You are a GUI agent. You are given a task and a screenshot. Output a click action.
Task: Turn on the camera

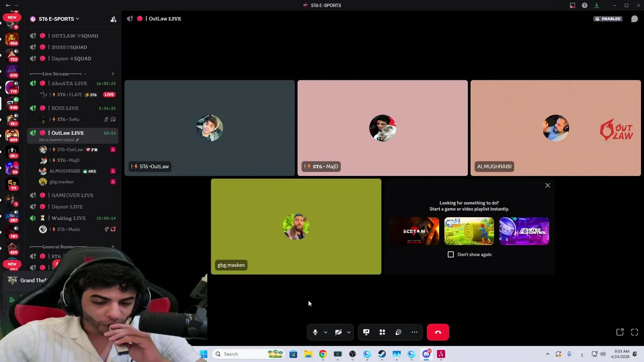pyautogui.click(x=339, y=332)
